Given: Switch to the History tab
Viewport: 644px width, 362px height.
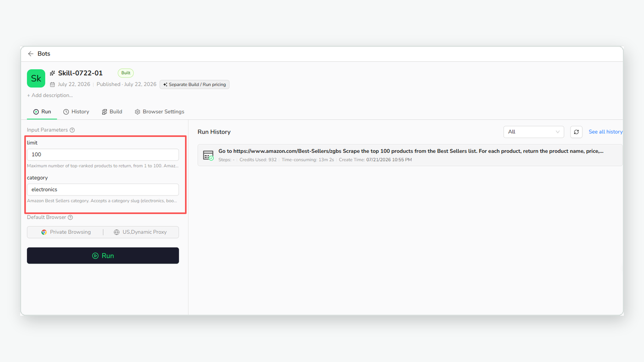Looking at the screenshot, I should (76, 112).
